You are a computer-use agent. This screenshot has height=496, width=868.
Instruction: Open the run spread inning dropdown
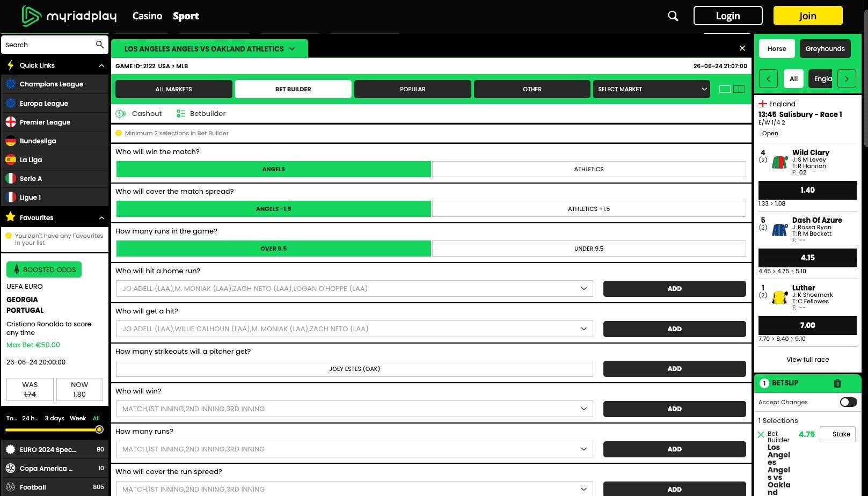click(x=354, y=489)
